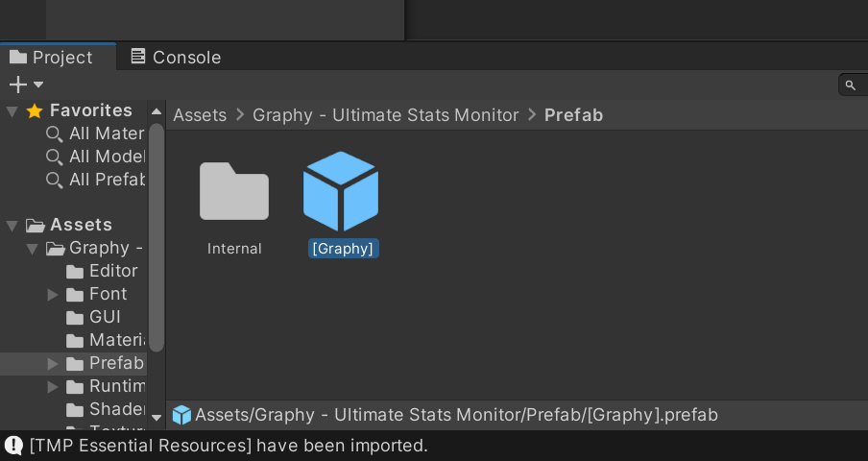
Task: Go to Graphy - Ultimate Stats Monitor breadcrumb
Action: [385, 115]
